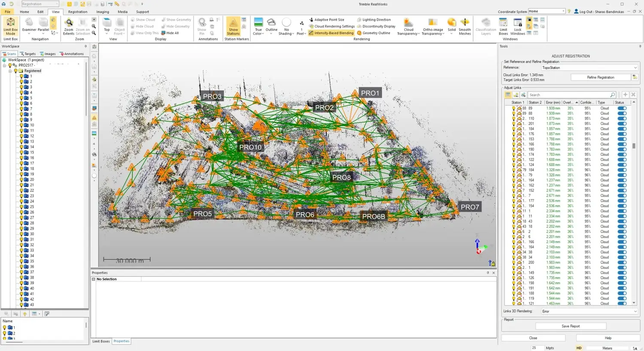Click the Save Report button

[571, 326]
